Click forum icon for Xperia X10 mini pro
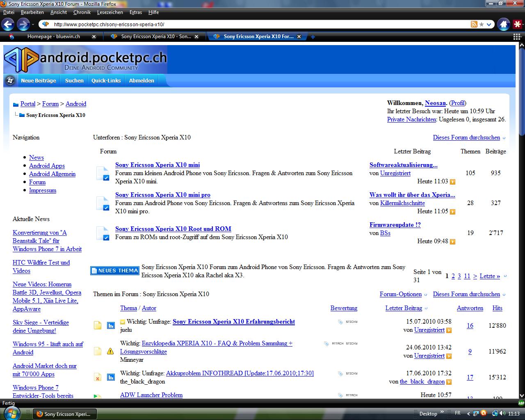 [103, 203]
